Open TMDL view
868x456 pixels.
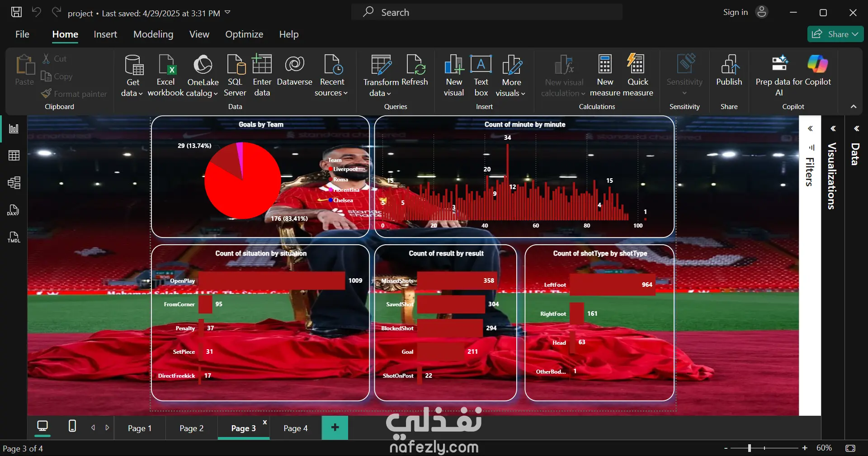pyautogui.click(x=14, y=237)
